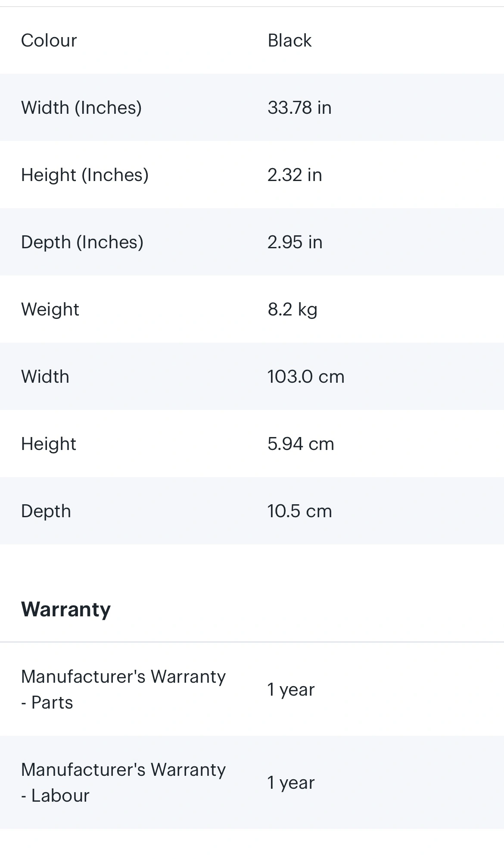Click the Manufacturer's Warranty - Labour label
This screenshot has width=504, height=859.
pyautogui.click(x=124, y=783)
